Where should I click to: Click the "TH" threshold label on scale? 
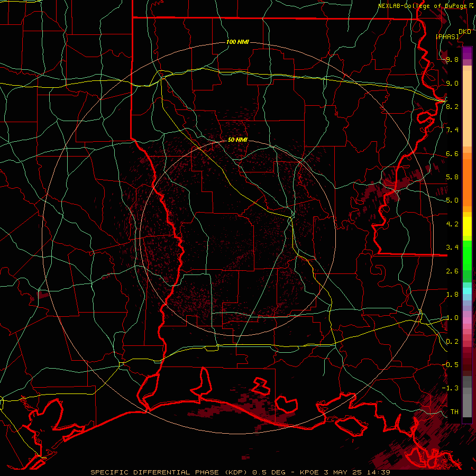[x=454, y=411]
